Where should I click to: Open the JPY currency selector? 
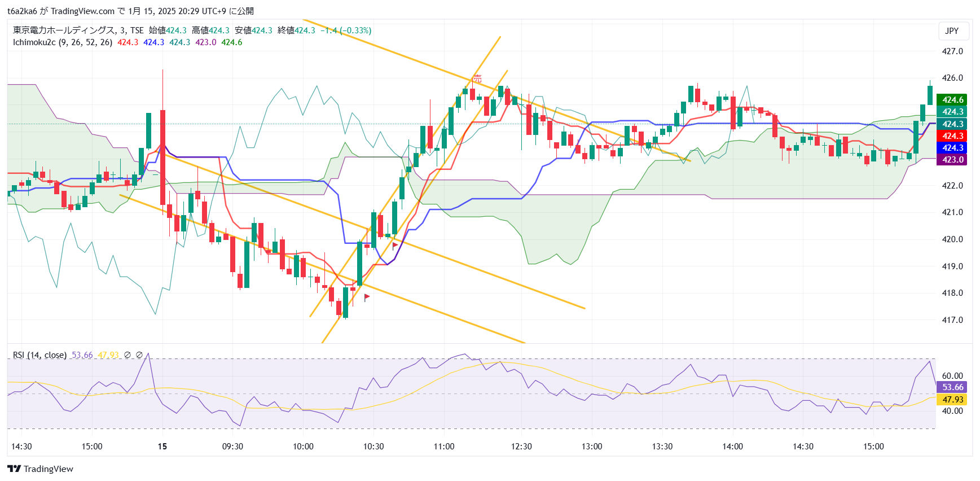952,31
